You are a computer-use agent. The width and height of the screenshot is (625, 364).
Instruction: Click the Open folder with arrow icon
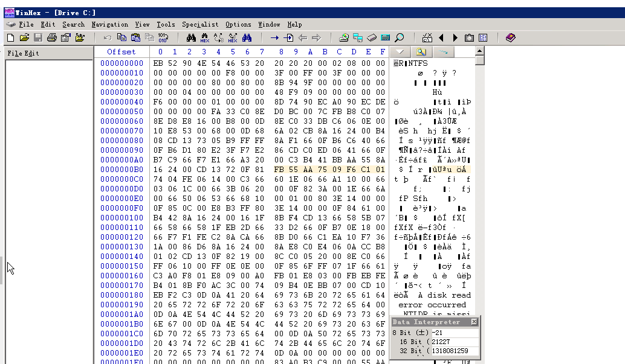80,38
